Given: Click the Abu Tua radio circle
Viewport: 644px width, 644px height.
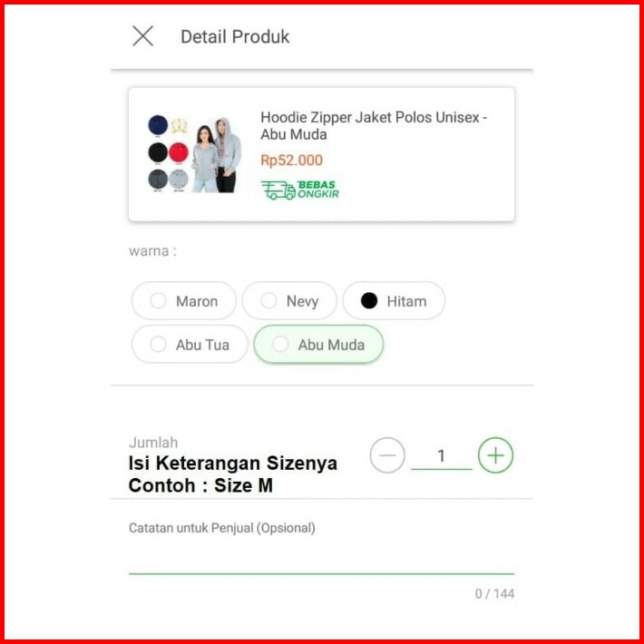Looking at the screenshot, I should point(158,344).
